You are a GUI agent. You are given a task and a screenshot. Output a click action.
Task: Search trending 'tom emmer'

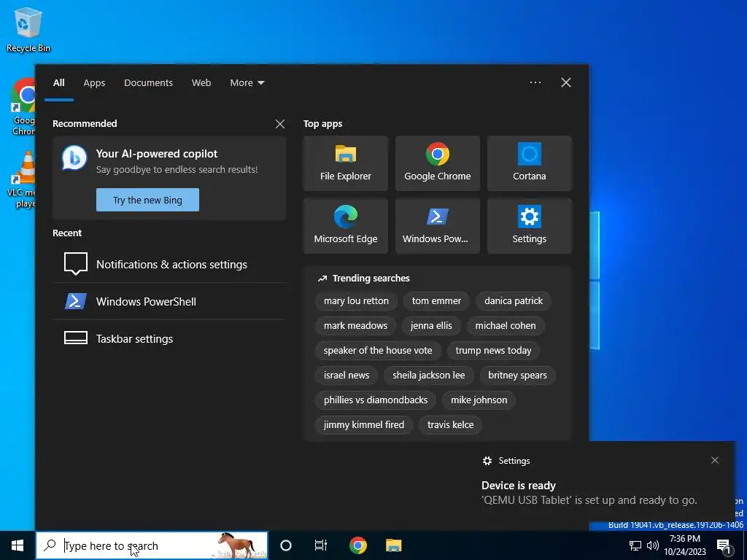tap(436, 301)
